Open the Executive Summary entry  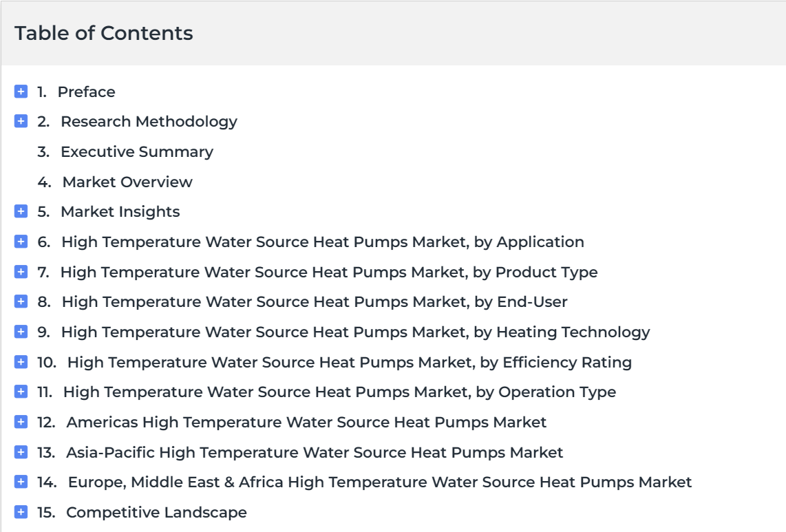tap(137, 152)
